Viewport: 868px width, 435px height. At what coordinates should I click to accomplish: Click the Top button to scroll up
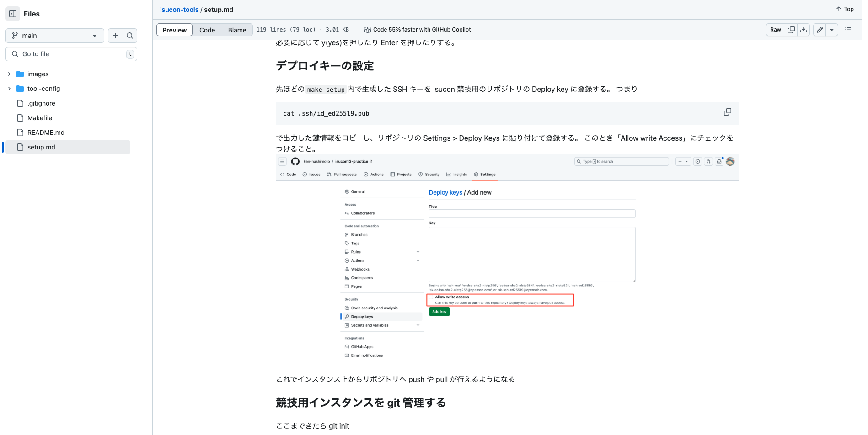844,9
